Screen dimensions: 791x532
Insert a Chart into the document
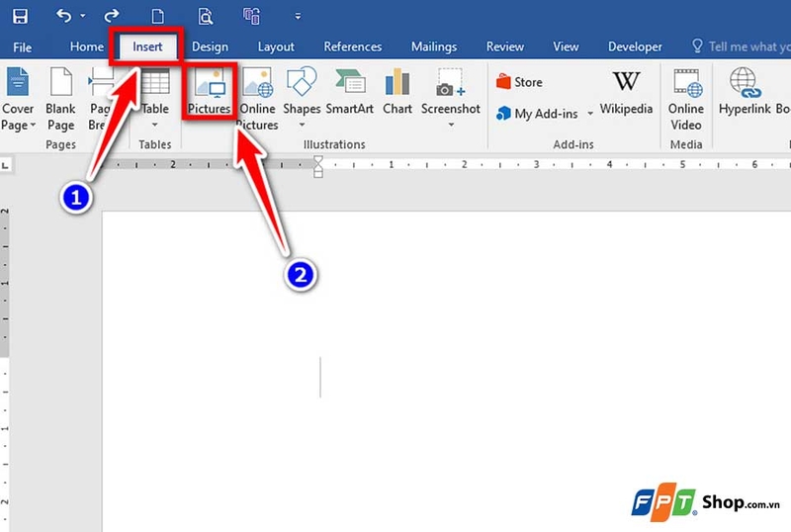[397, 92]
